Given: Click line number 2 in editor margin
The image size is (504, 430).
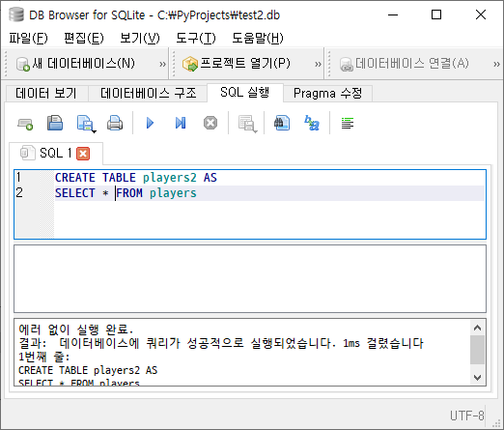Looking at the screenshot, I should (19, 193).
